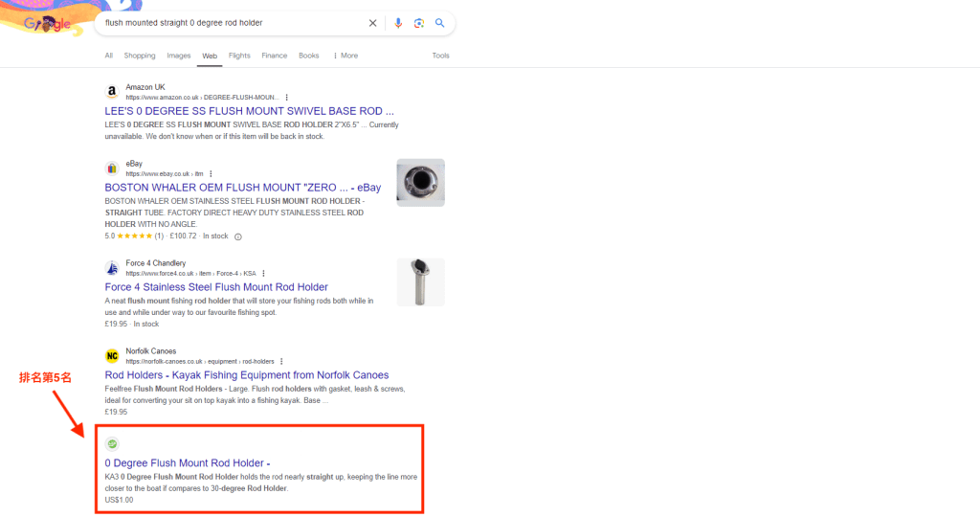Click the amazon.co.uk URL breadcrumb
Image resolution: width=980 pixels, height=517 pixels.
point(203,98)
